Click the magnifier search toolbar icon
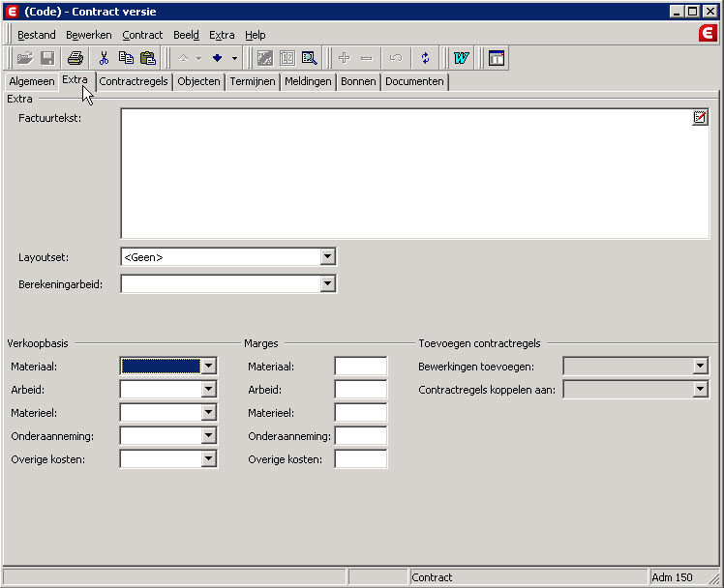This screenshot has height=588, width=724. click(x=309, y=58)
